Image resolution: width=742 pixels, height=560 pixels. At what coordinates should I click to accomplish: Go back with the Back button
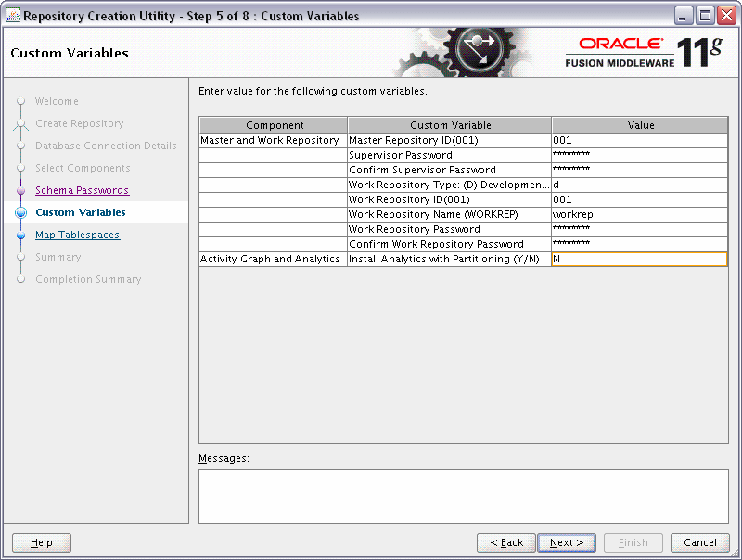[505, 542]
